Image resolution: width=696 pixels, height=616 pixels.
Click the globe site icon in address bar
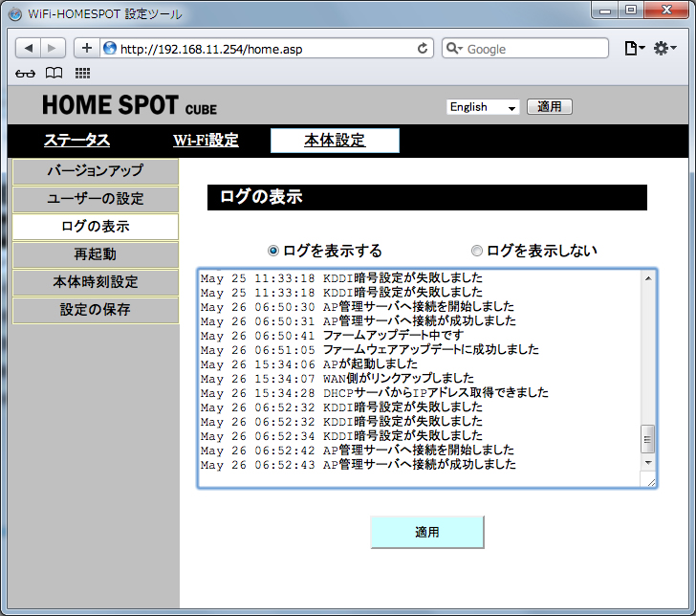(110, 48)
